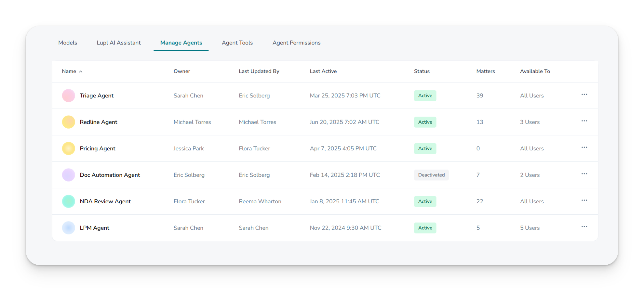Click the Redline Agent name
This screenshot has height=291, width=644.
(99, 122)
